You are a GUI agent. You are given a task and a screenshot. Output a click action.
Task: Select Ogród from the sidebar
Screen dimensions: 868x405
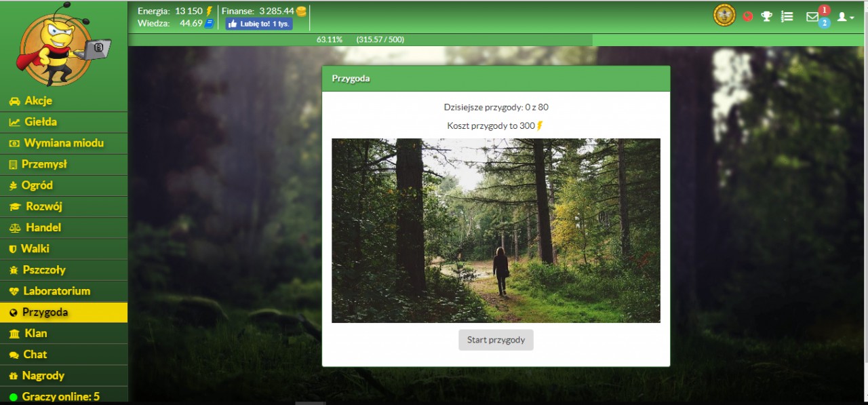point(64,185)
